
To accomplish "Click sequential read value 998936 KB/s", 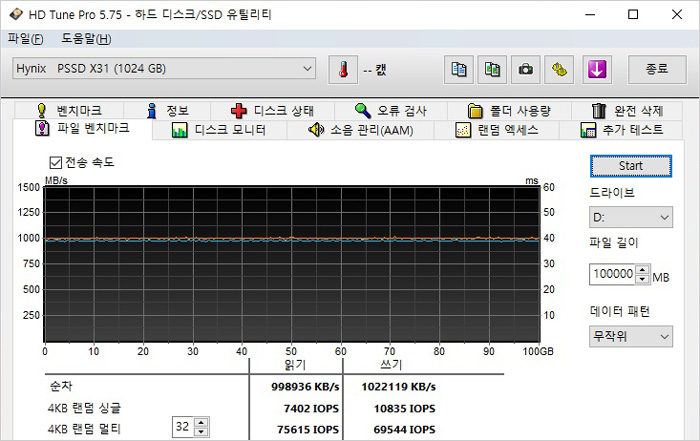I will click(305, 387).
